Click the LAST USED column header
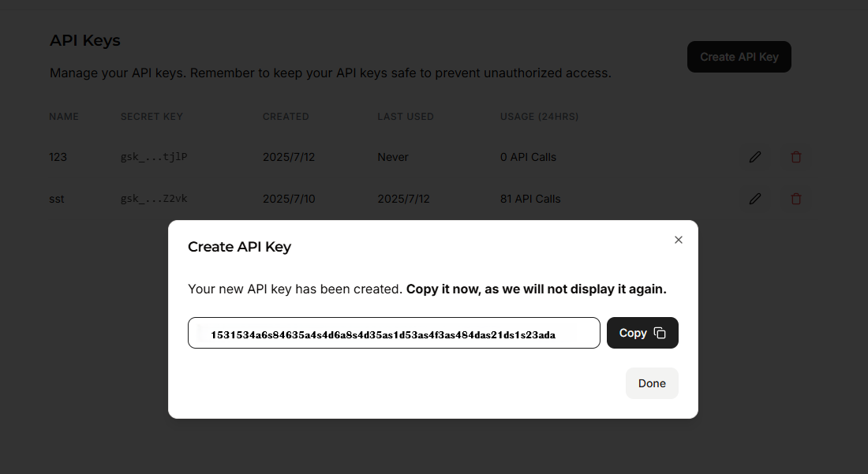 pos(406,117)
